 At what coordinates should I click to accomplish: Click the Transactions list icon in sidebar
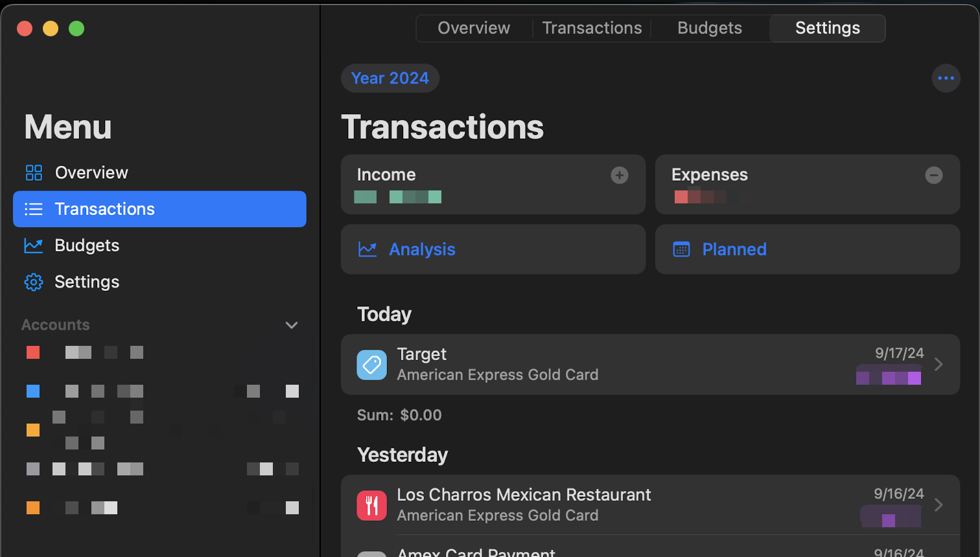pyautogui.click(x=34, y=209)
